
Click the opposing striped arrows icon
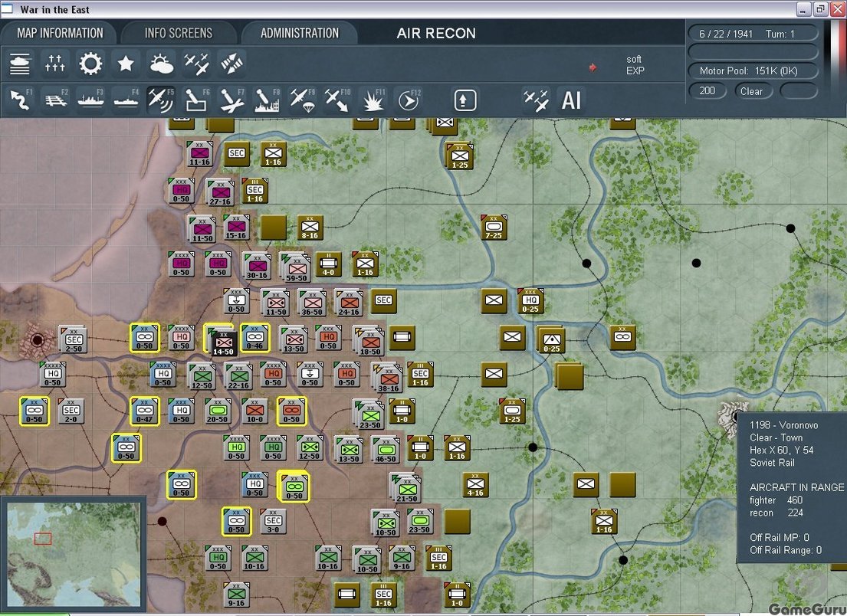click(231, 64)
